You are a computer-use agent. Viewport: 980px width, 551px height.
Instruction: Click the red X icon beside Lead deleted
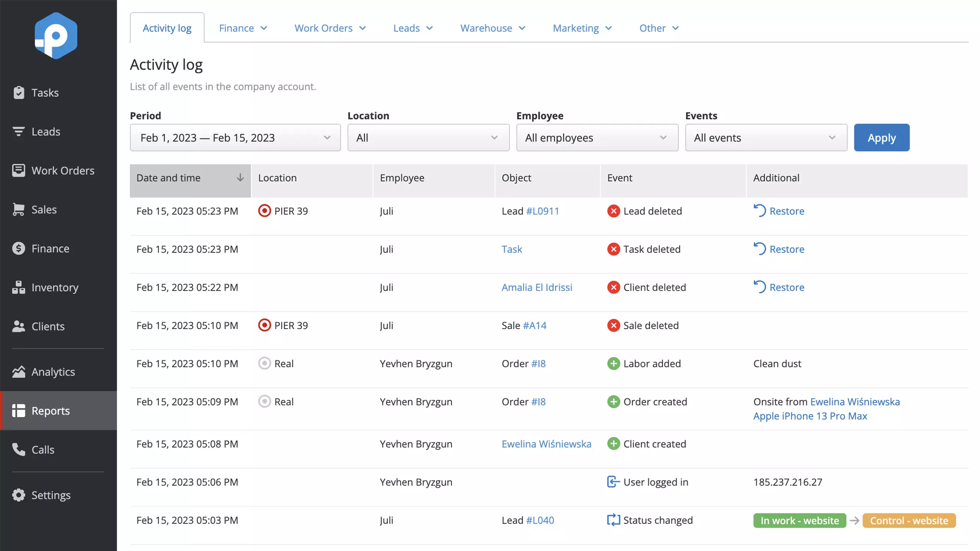(x=613, y=211)
